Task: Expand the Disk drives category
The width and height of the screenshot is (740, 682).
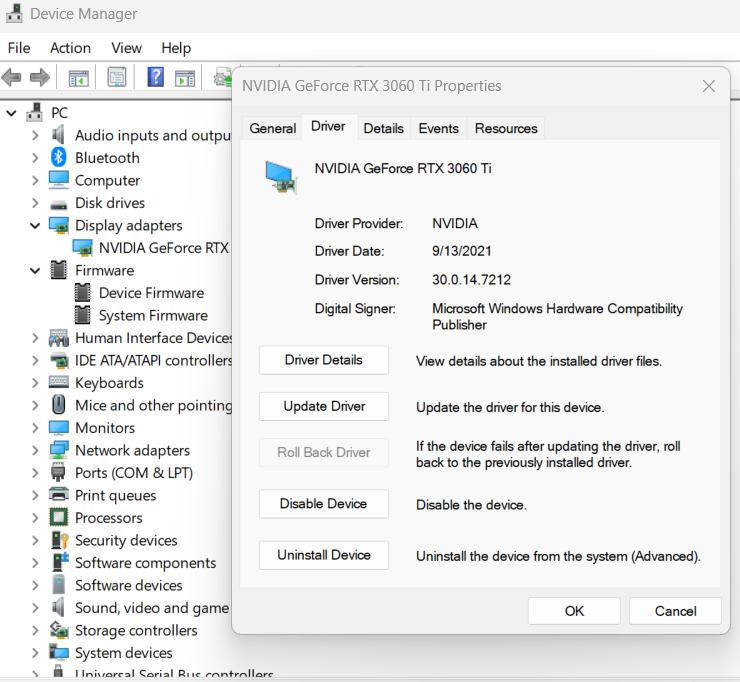Action: (35, 203)
